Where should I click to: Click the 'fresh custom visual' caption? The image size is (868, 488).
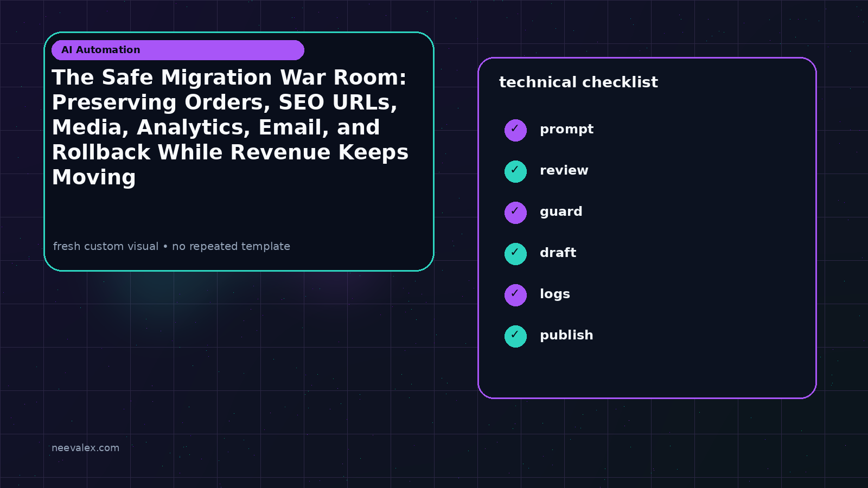(x=171, y=246)
